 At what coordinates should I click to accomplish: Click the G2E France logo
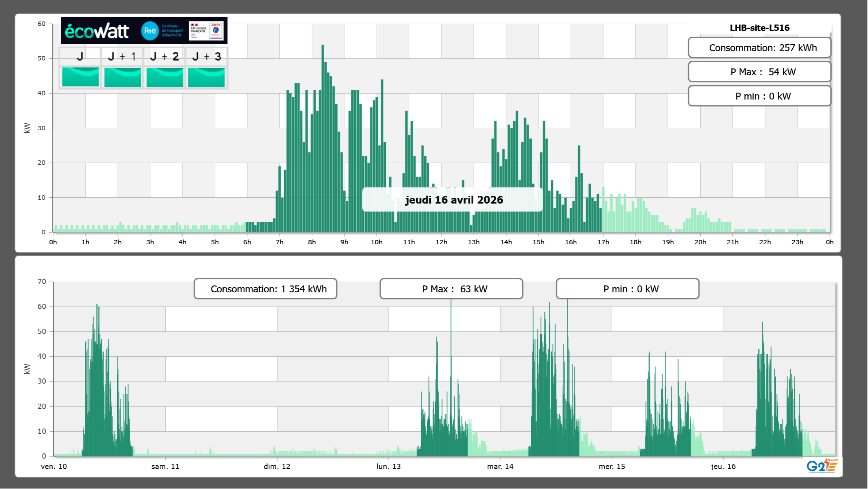822,466
